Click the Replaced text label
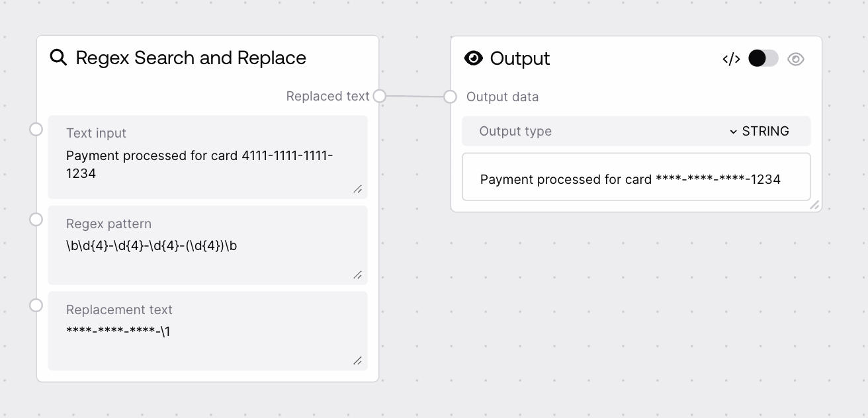The height and width of the screenshot is (418, 868). (327, 96)
